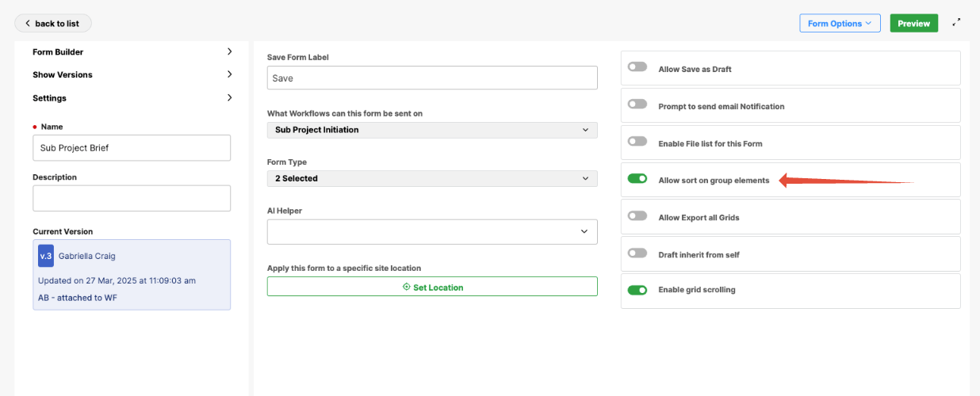The width and height of the screenshot is (980, 396).
Task: Toggle Prompt to send email Notification
Action: pyautogui.click(x=637, y=105)
